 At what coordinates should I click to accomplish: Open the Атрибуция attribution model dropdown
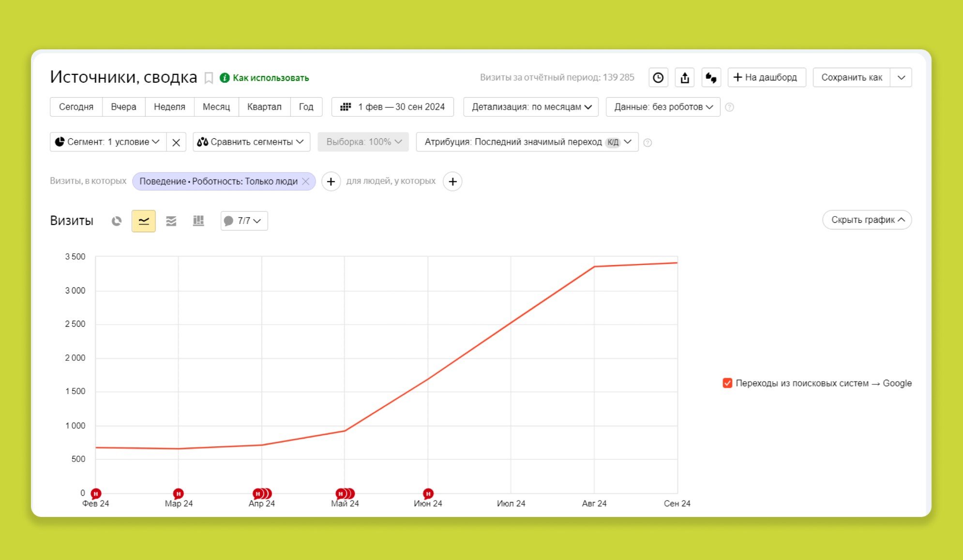coord(527,142)
